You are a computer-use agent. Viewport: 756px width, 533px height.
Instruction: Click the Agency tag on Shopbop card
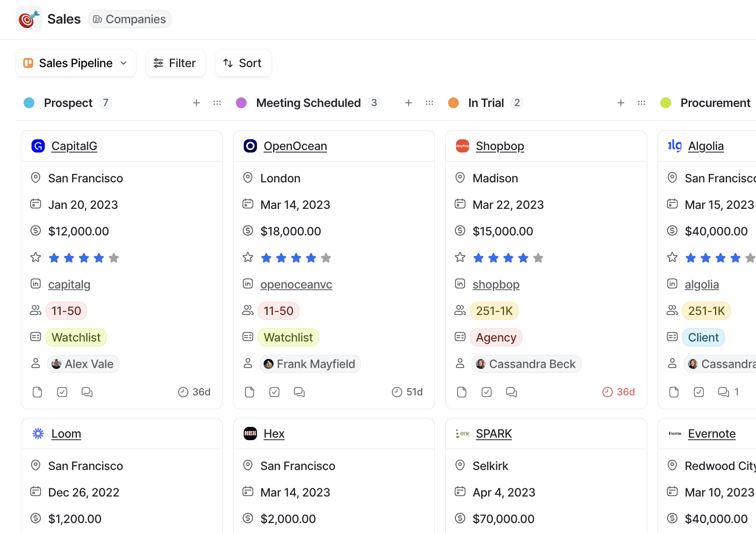496,337
